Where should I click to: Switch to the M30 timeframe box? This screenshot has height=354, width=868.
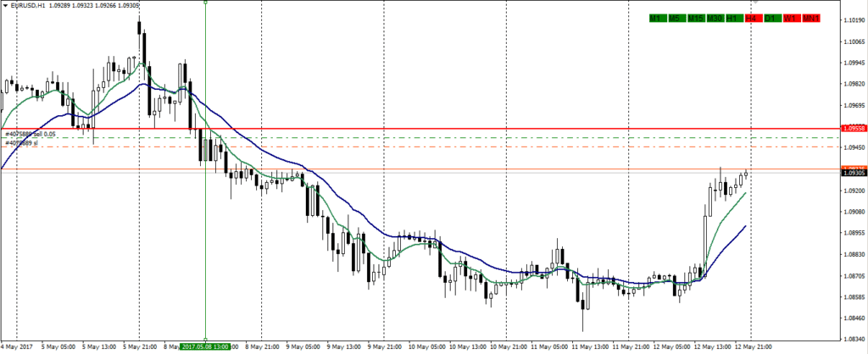coord(715,18)
